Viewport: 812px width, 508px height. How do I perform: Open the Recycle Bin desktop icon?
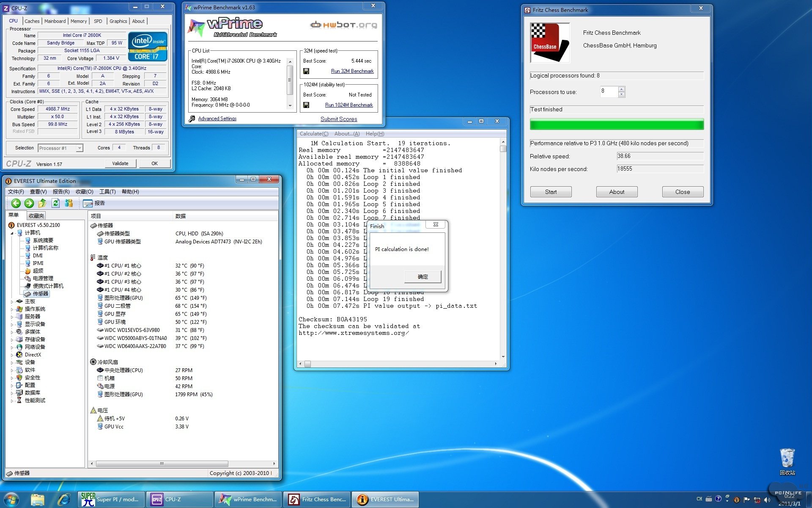pos(787,461)
